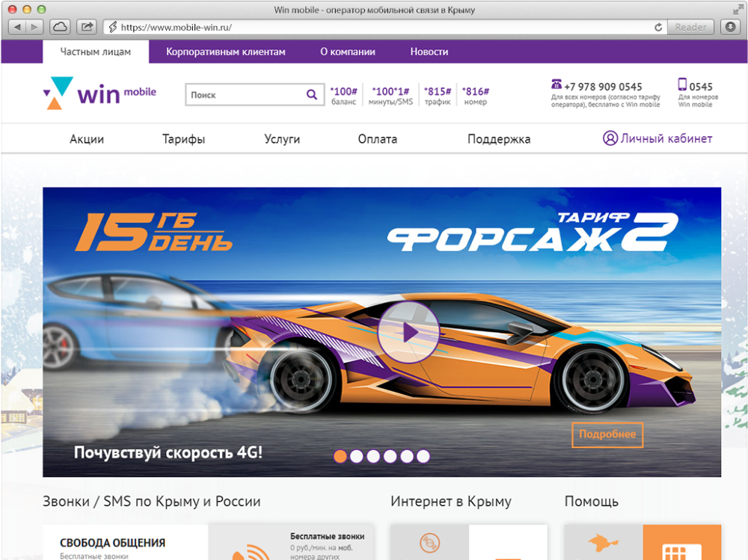Image resolution: width=748 pixels, height=560 pixels.
Task: Open the Тарифы menu
Action: click(184, 138)
